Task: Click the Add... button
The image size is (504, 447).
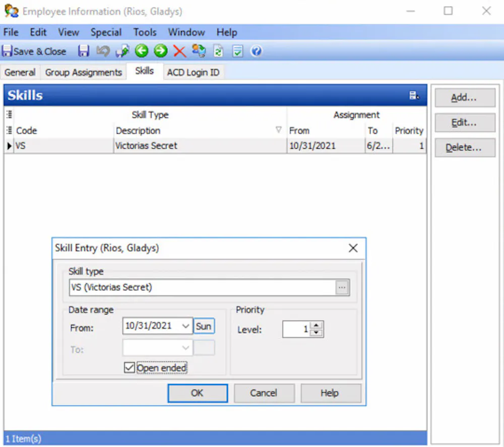Action: (465, 97)
